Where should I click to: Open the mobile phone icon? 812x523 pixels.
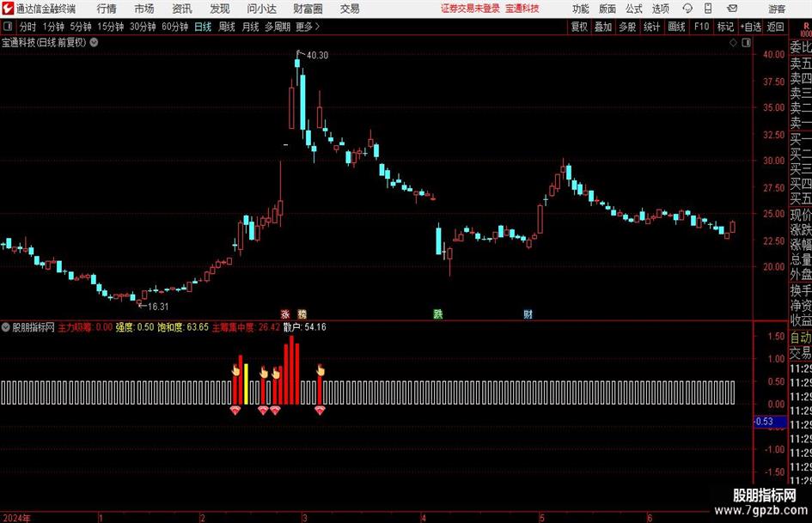(708, 9)
